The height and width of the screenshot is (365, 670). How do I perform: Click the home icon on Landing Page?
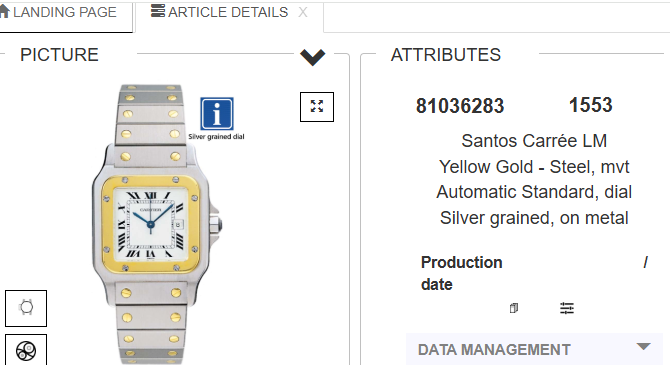pos(4,12)
